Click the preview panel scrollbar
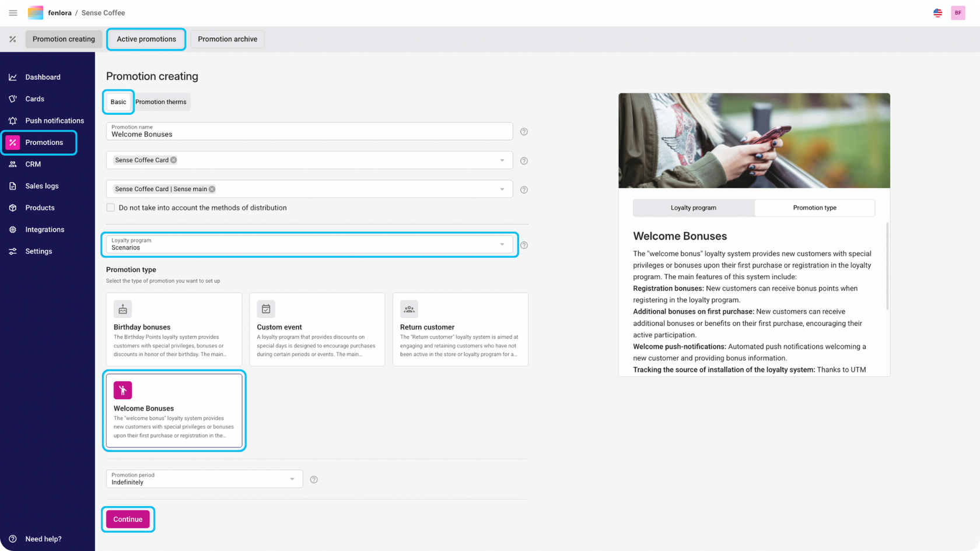Screen dimensions: 980x551 887,266
